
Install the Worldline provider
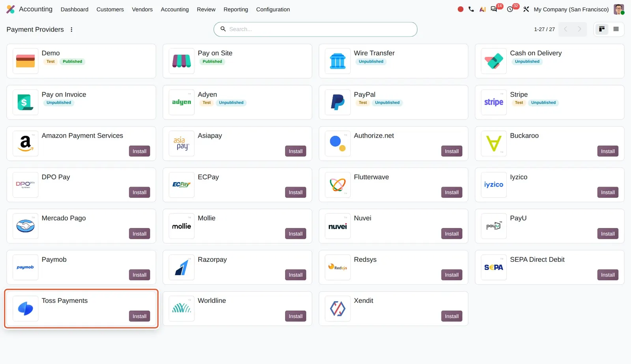click(x=296, y=316)
